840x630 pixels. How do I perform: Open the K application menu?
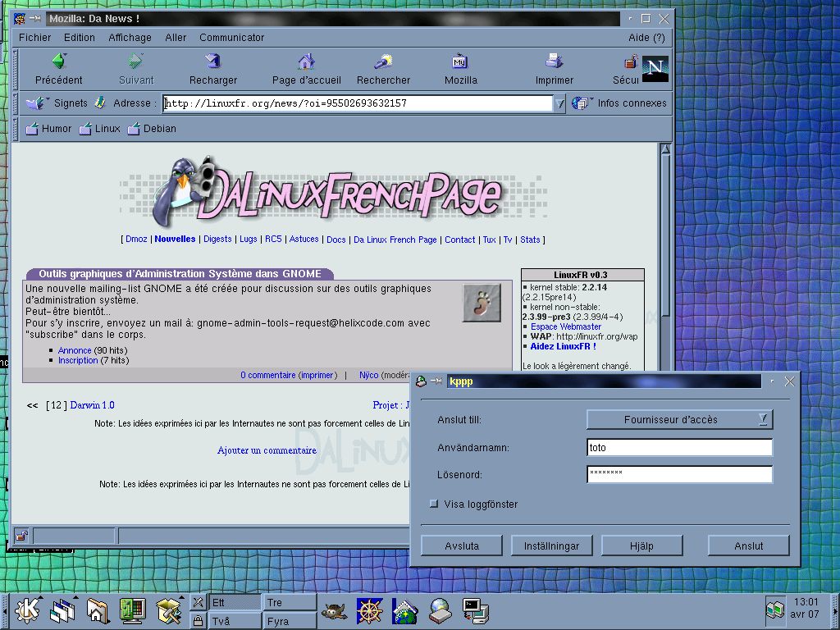click(27, 610)
